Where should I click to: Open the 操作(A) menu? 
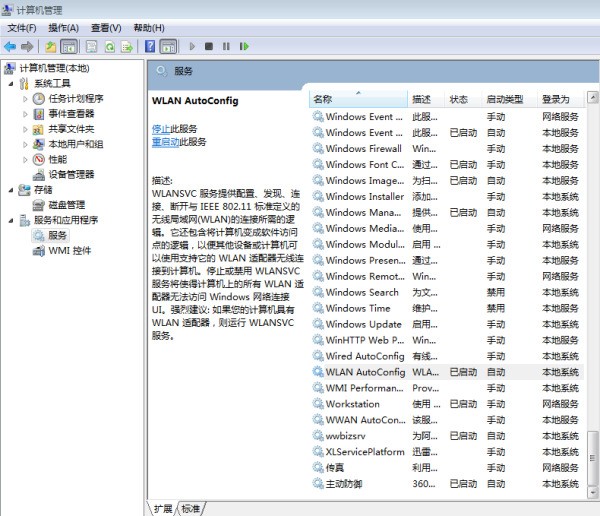64,28
